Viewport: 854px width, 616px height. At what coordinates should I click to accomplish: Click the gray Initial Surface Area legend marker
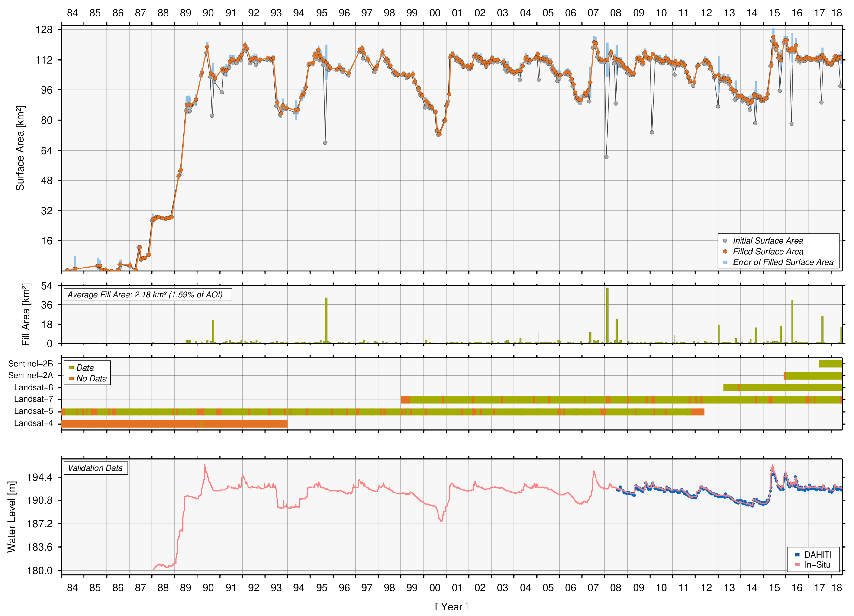click(725, 241)
